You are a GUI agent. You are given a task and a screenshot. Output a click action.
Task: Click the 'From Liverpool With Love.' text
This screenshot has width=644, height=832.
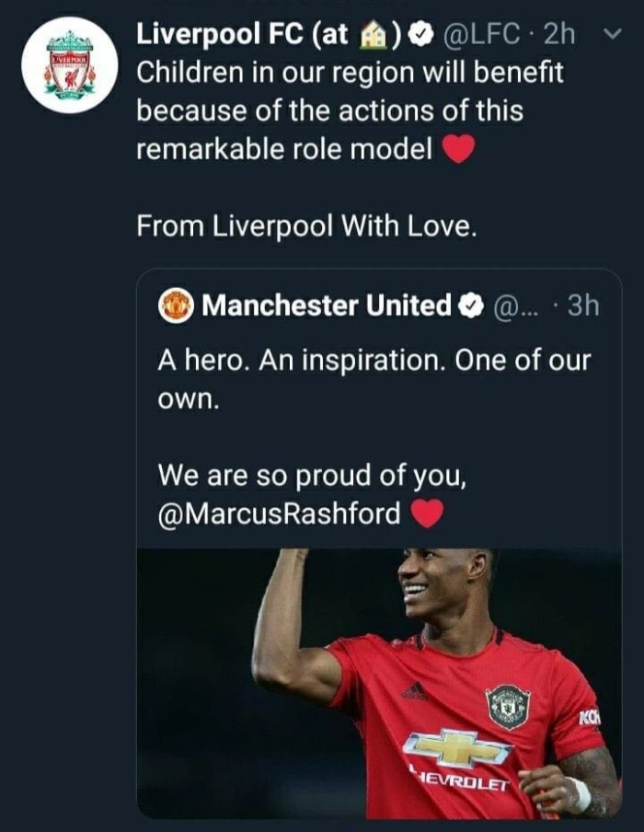pyautogui.click(x=306, y=225)
